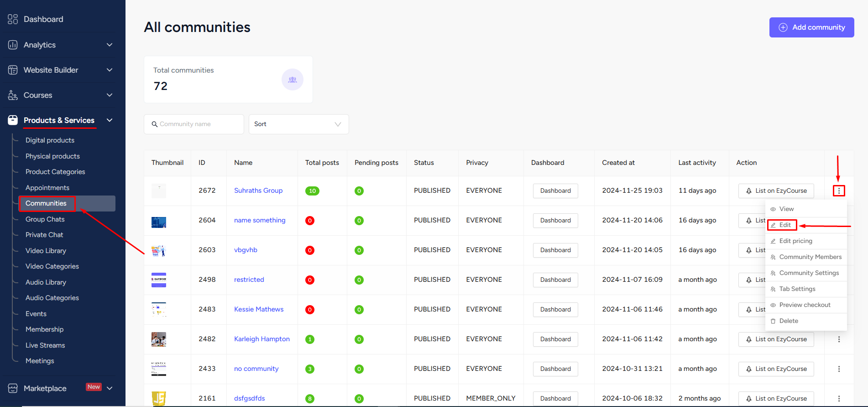Open Community Members from menu
The image size is (868, 407).
pos(806,257)
